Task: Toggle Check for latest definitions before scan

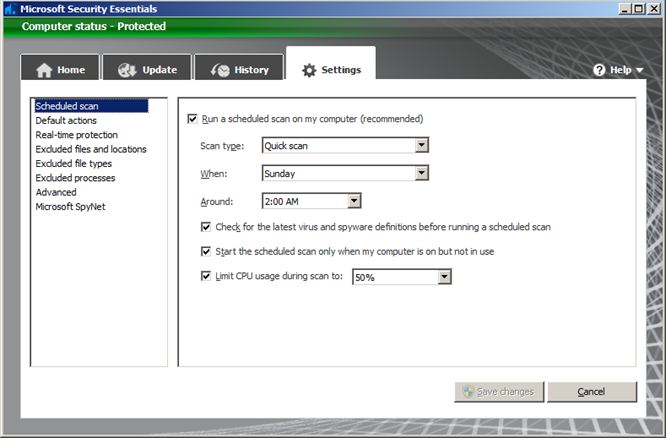Action: click(x=206, y=227)
